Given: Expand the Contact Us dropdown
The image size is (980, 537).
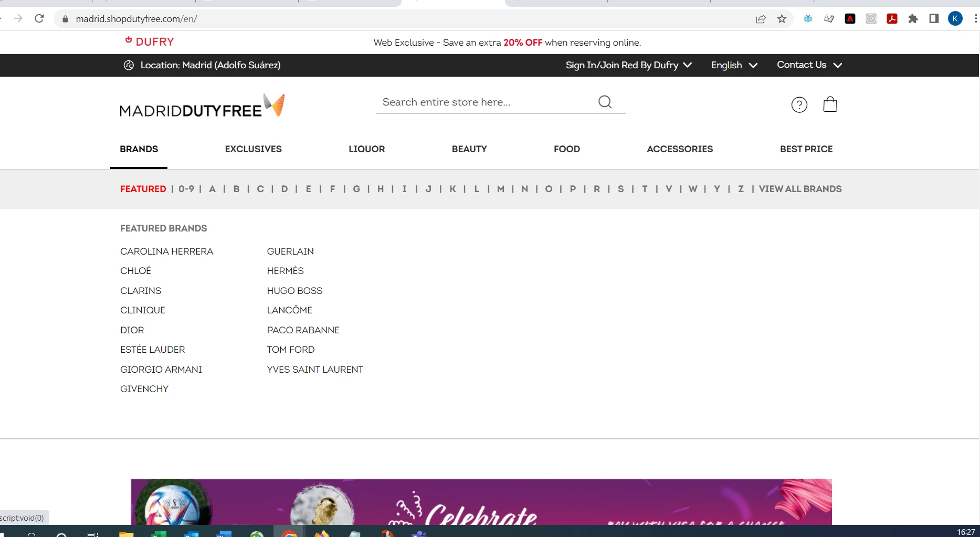Looking at the screenshot, I should [x=809, y=65].
